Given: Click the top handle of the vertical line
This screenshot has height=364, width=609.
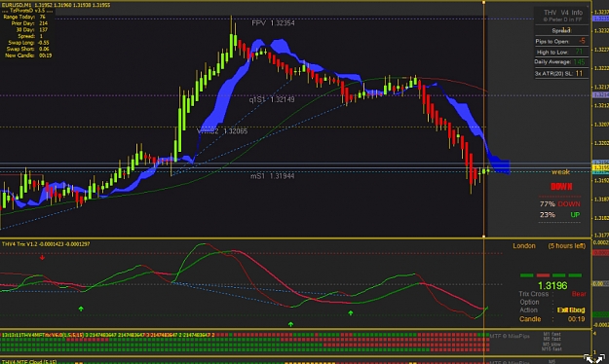Looking at the screenshot, I should coord(483,2).
